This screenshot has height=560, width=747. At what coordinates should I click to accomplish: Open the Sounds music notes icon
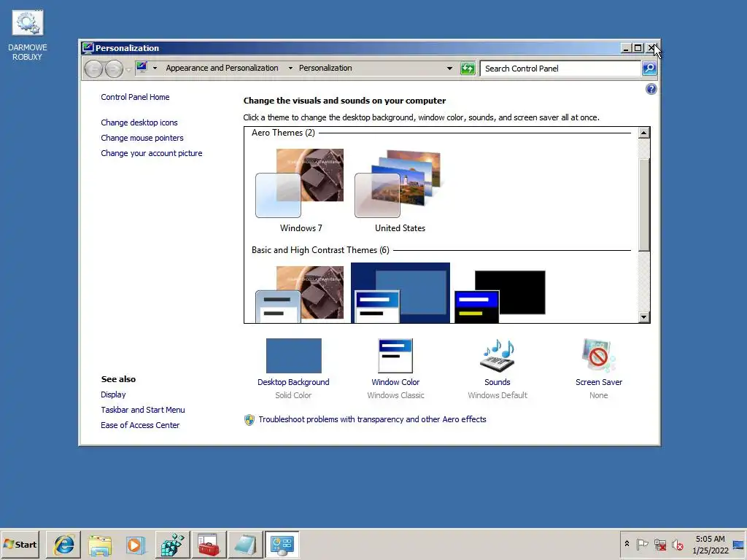pyautogui.click(x=498, y=356)
